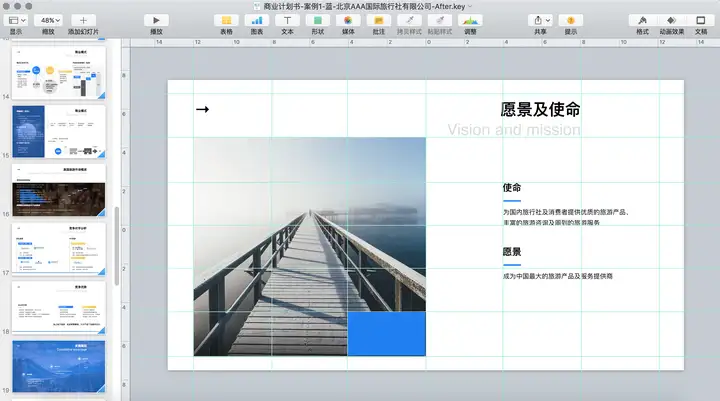Select slide 16 thumbnail in navigator
Viewport: 720px width, 401px height.
click(60, 190)
